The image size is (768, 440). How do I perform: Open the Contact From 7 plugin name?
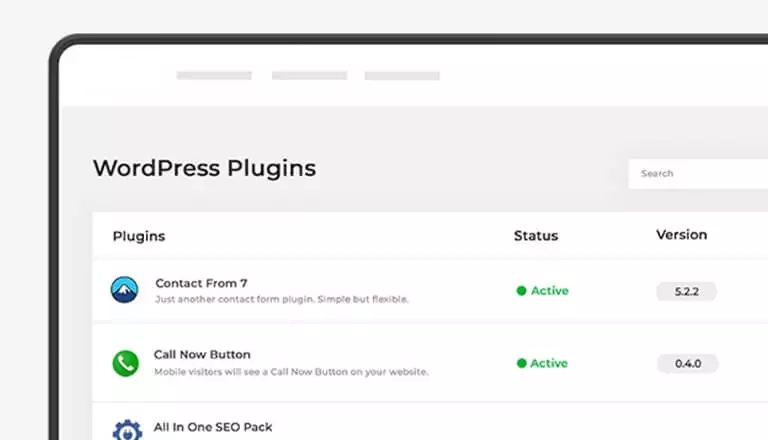point(201,283)
